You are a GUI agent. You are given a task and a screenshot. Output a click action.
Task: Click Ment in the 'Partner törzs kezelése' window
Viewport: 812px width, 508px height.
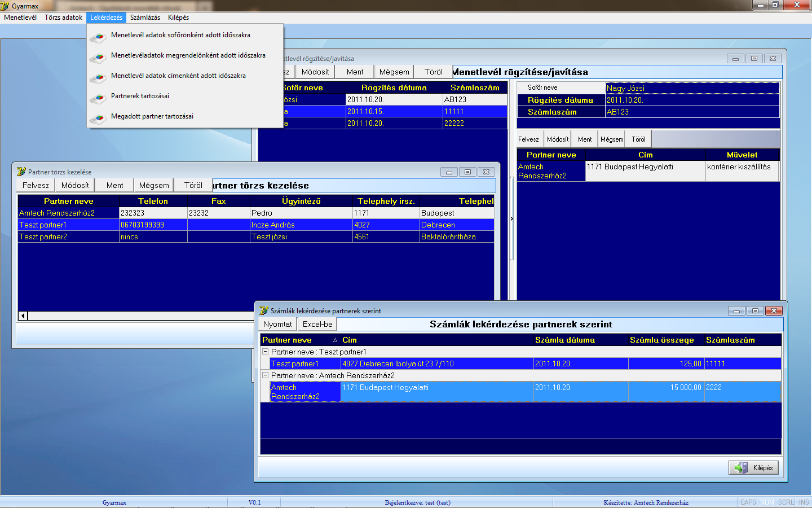tap(114, 185)
